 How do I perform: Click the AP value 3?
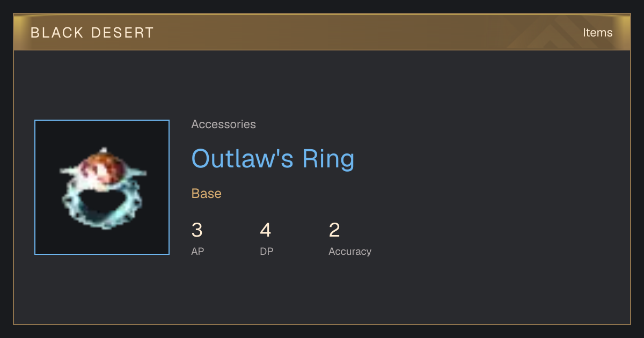[197, 230]
